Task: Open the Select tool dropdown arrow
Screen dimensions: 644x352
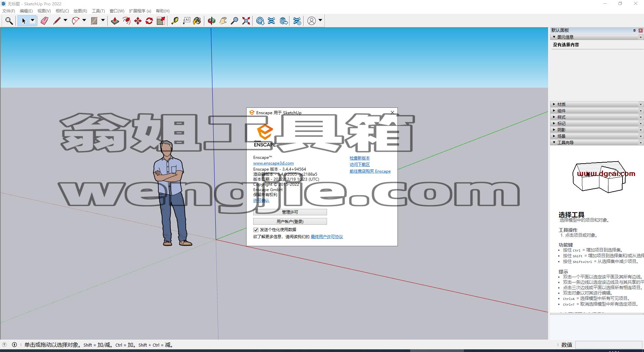Action: (x=33, y=20)
